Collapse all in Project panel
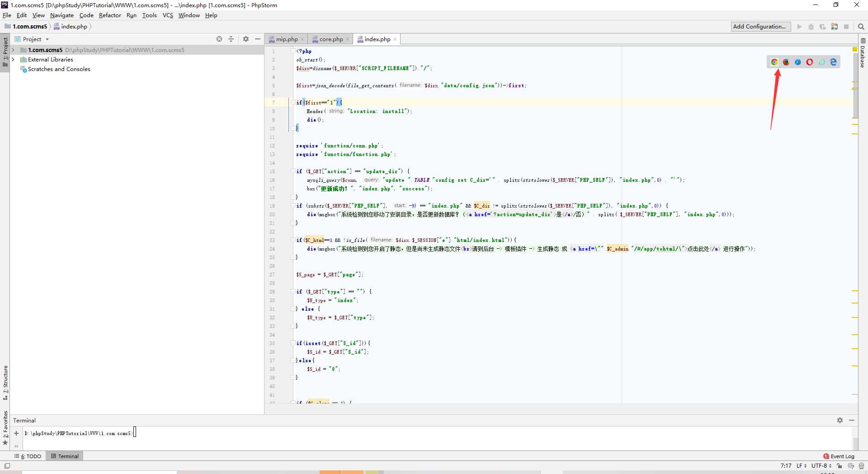 [231, 39]
